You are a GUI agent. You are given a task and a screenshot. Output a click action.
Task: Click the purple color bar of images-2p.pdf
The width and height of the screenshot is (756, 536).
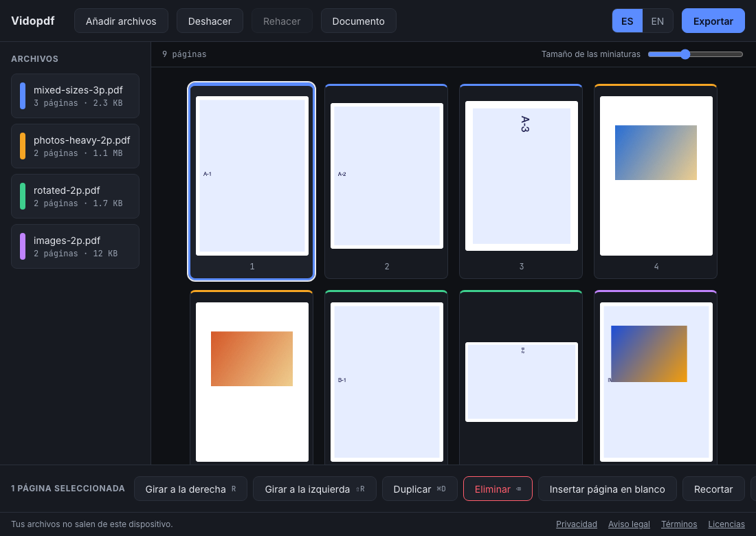click(23, 246)
